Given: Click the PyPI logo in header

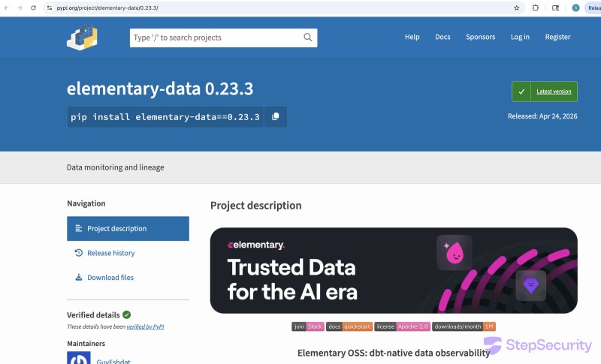Looking at the screenshot, I should tap(82, 38).
